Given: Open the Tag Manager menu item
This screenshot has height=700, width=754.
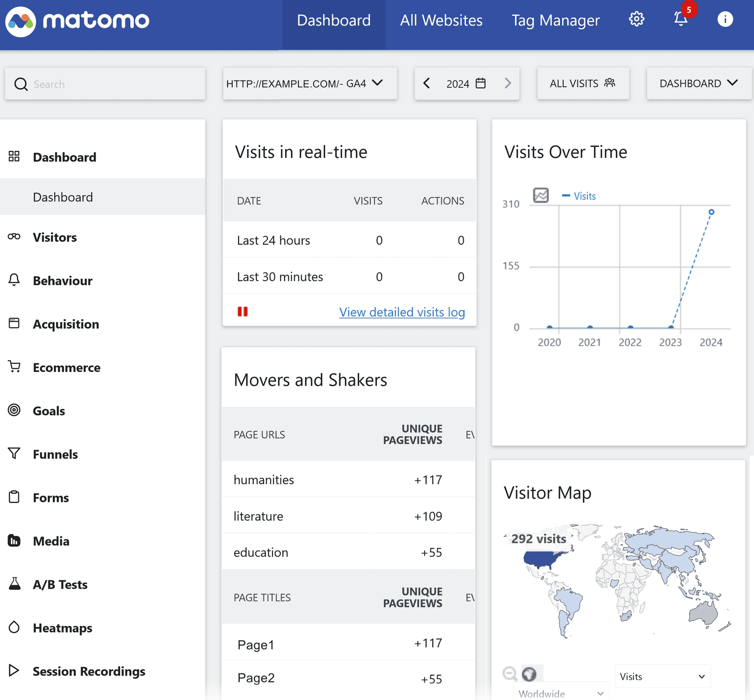Looking at the screenshot, I should [x=555, y=20].
